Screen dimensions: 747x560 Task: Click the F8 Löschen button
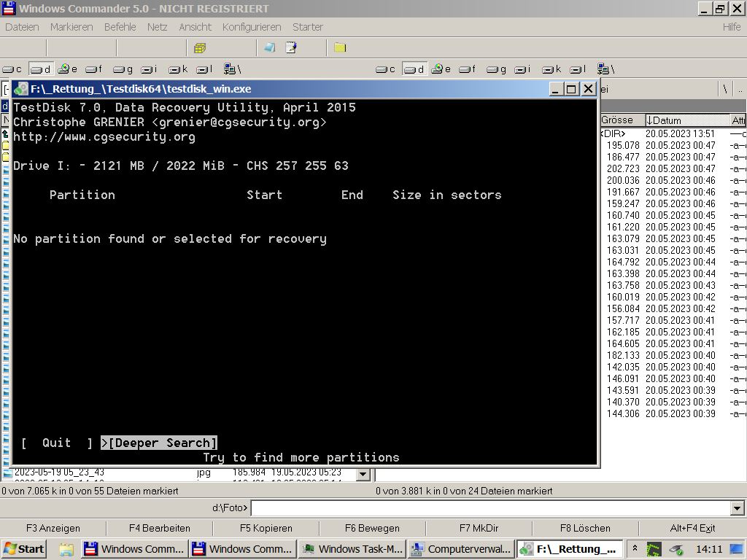point(585,528)
